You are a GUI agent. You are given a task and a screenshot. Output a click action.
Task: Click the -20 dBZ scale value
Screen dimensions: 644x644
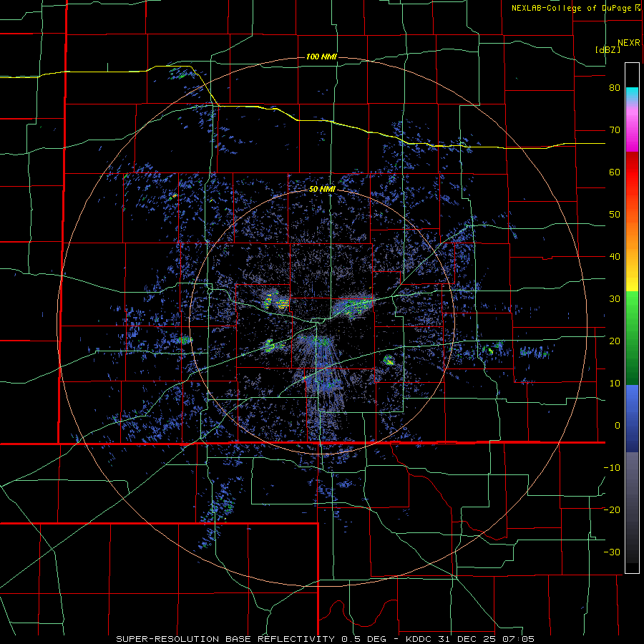(612, 509)
